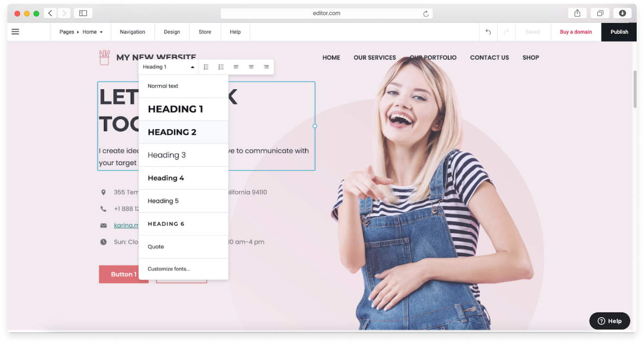Click the pencil cup site logo

point(104,57)
